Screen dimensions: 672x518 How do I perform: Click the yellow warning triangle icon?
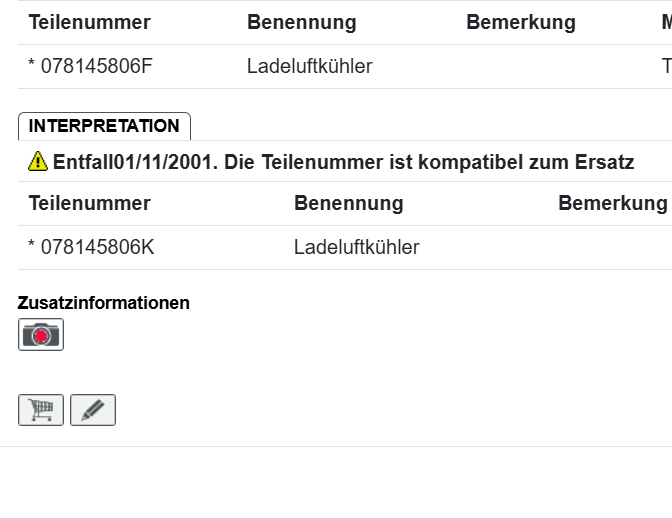point(38,161)
